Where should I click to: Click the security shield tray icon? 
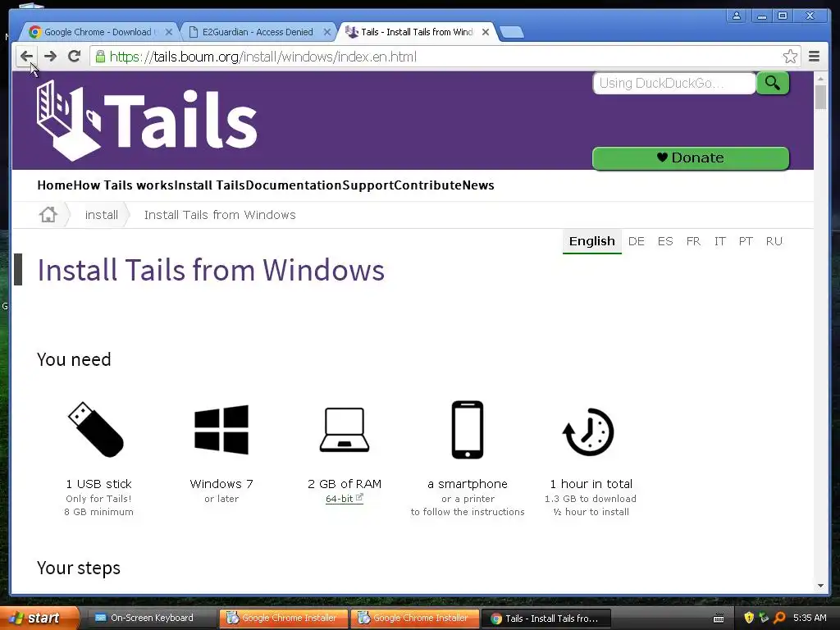[749, 618]
